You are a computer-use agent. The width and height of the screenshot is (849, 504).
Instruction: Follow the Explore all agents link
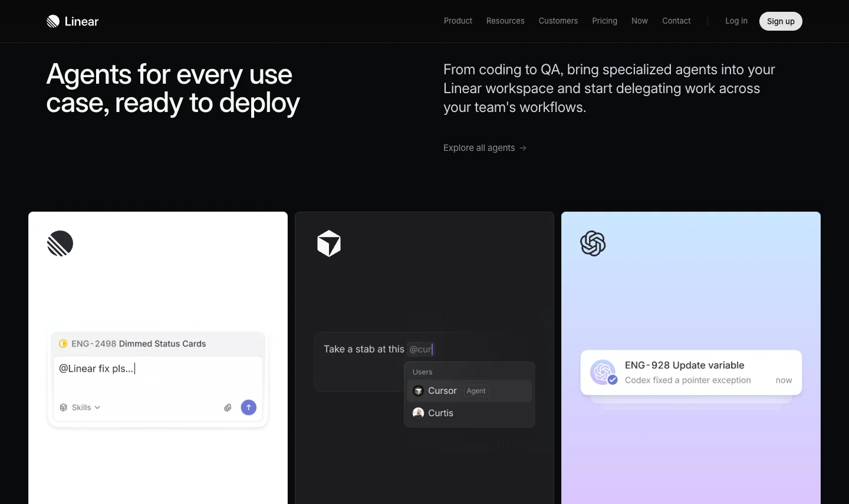point(485,148)
